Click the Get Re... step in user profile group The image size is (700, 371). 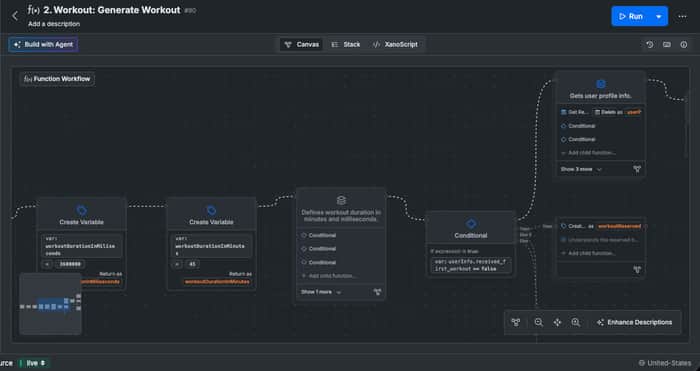tap(575, 112)
